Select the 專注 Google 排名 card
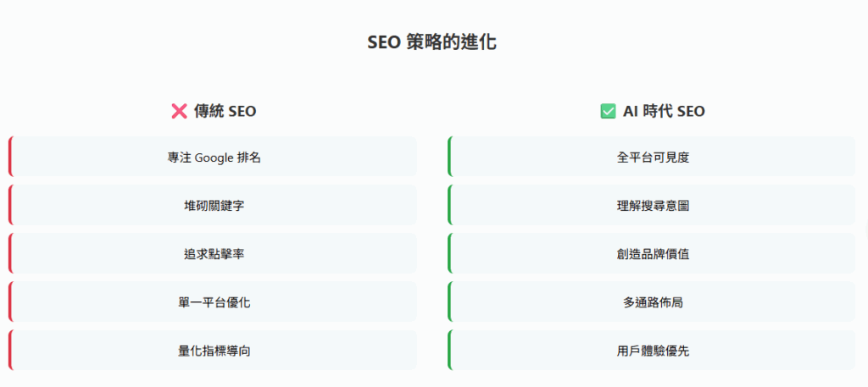Viewport: 868px width, 387px height. click(x=214, y=157)
